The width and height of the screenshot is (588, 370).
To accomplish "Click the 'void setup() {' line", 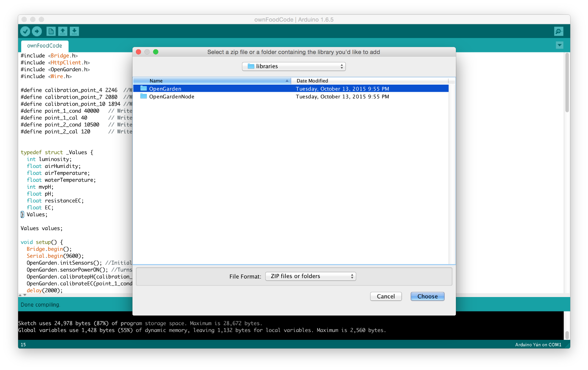I will pyautogui.click(x=42, y=242).
